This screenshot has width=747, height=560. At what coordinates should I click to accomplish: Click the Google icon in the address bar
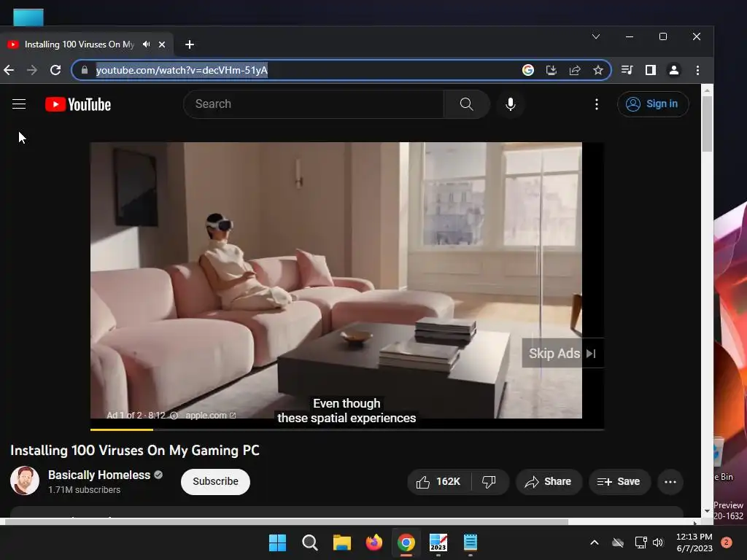(528, 71)
